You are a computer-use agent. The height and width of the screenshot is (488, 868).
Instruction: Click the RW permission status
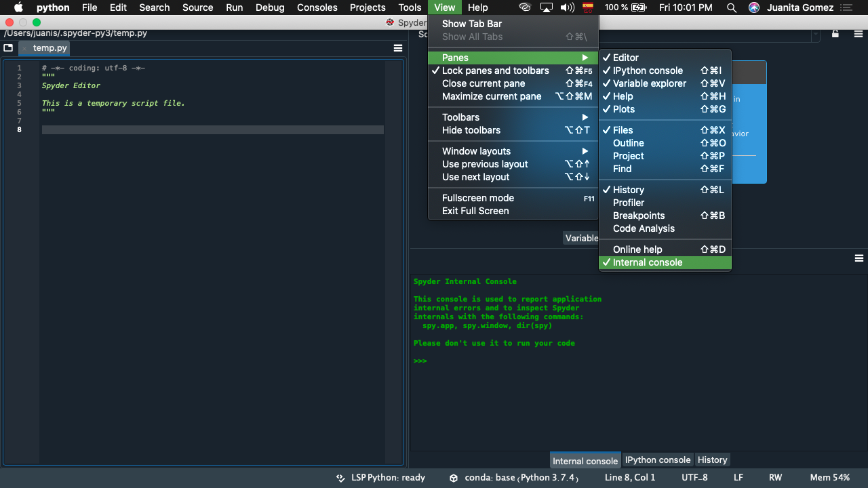pos(776,478)
